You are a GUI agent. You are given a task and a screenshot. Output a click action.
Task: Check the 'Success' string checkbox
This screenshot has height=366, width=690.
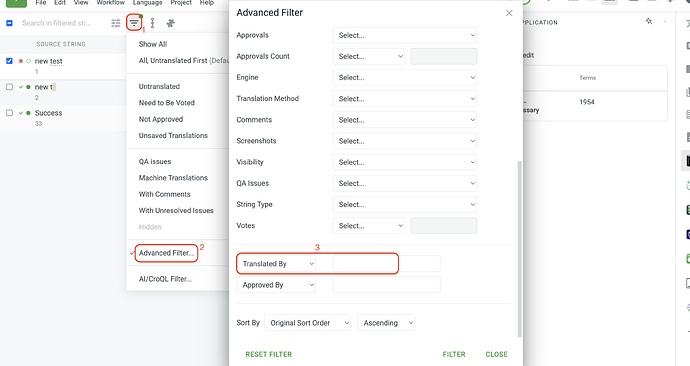[x=9, y=113]
